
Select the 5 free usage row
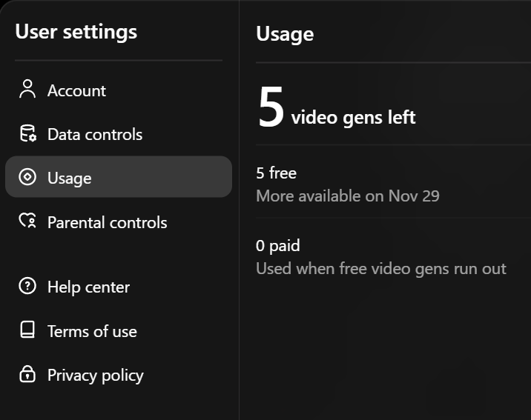click(x=276, y=173)
